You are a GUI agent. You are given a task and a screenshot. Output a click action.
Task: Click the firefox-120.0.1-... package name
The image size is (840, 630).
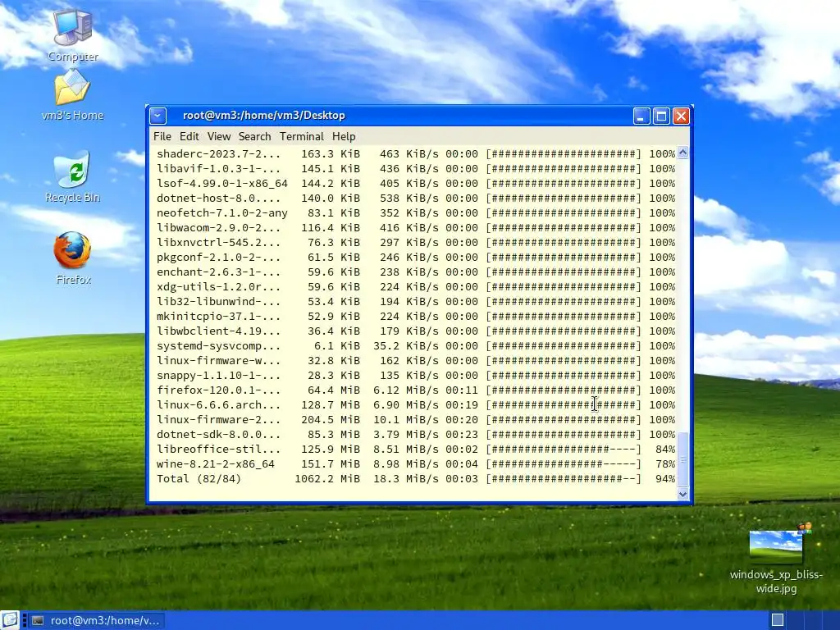218,390
